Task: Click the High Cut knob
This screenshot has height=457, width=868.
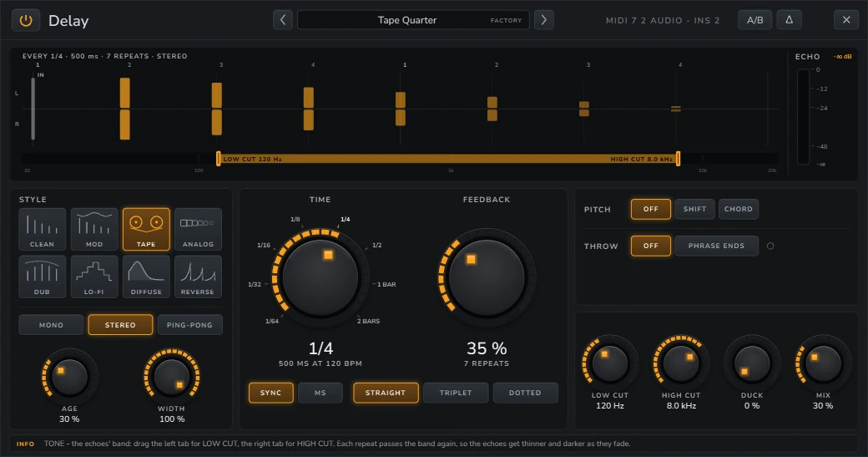Action: point(681,363)
